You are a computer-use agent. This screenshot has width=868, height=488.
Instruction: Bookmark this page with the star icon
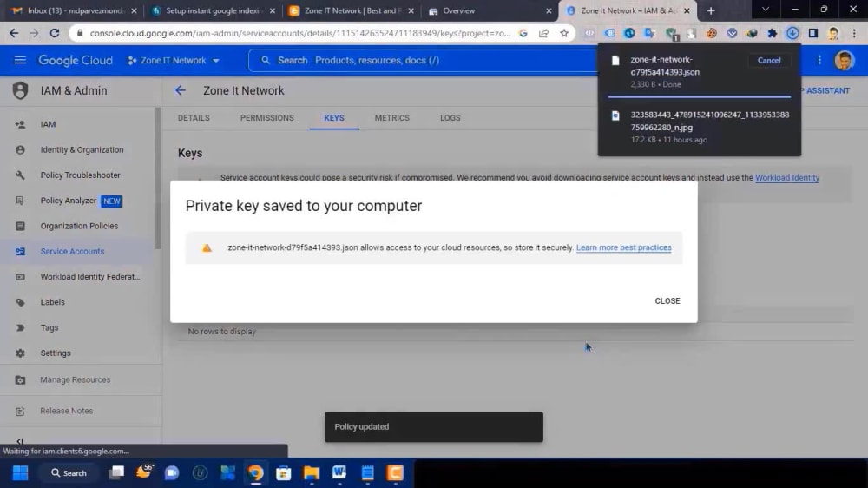564,33
